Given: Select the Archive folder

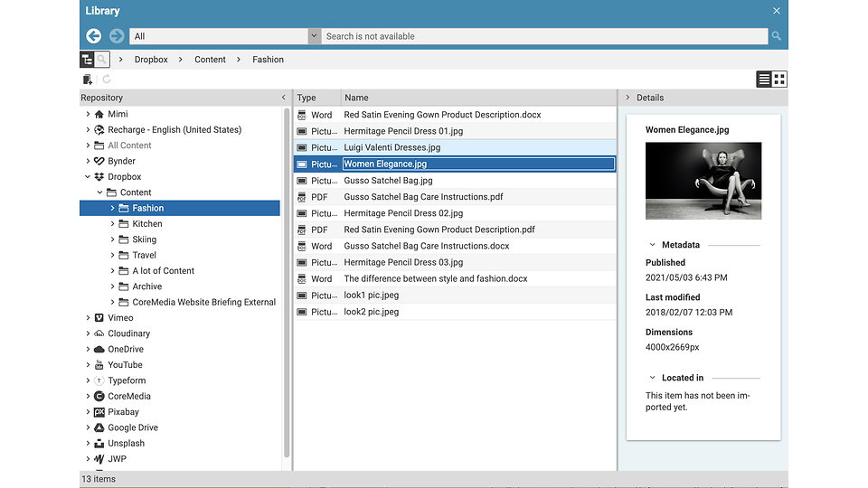Looking at the screenshot, I should click(146, 286).
